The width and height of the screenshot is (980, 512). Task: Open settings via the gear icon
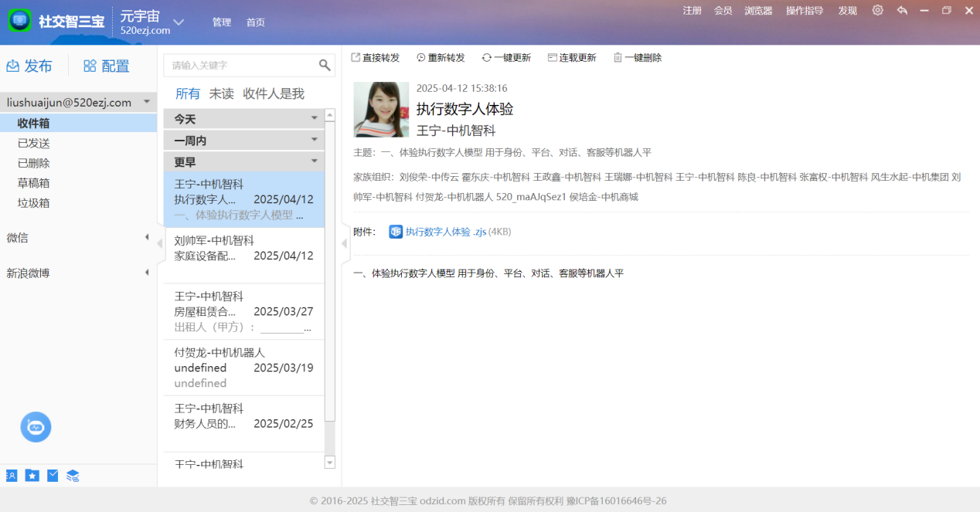(877, 11)
